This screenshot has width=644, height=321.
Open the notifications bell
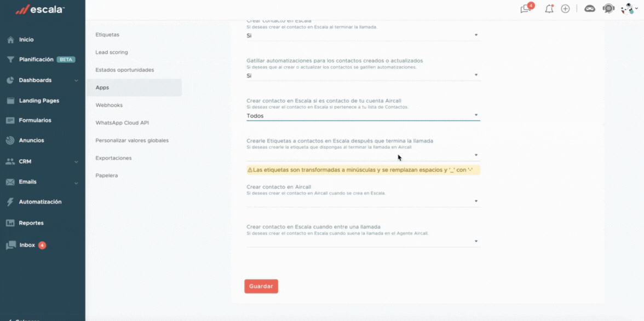click(549, 9)
